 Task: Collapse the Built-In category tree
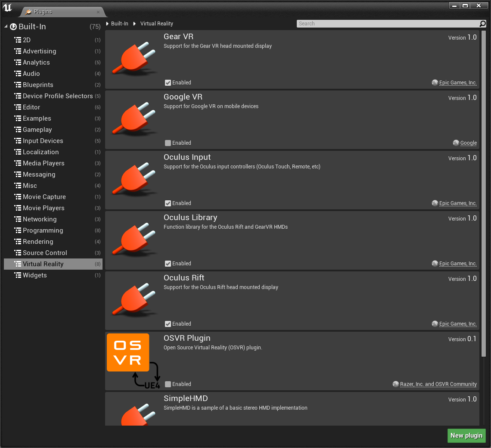6,27
